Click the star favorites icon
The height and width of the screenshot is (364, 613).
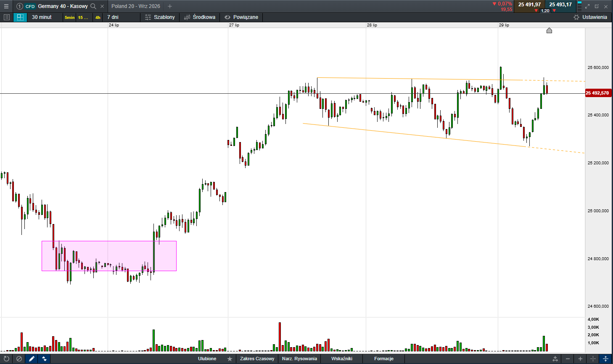pos(230,359)
